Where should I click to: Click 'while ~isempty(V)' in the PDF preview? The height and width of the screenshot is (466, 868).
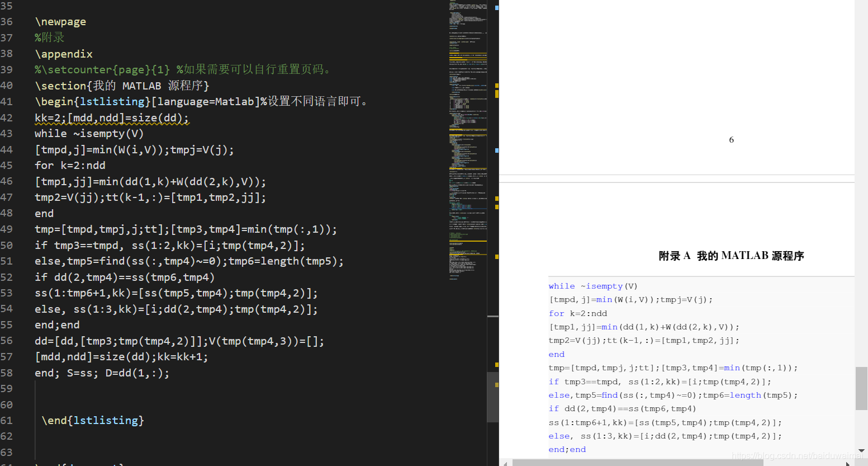tap(593, 286)
